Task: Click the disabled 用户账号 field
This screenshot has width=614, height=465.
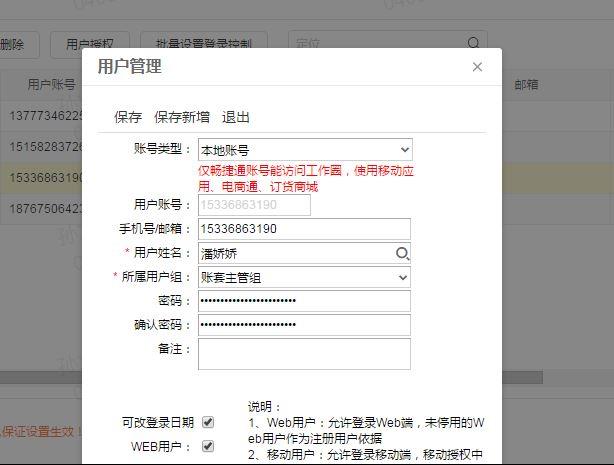Action: [254, 204]
